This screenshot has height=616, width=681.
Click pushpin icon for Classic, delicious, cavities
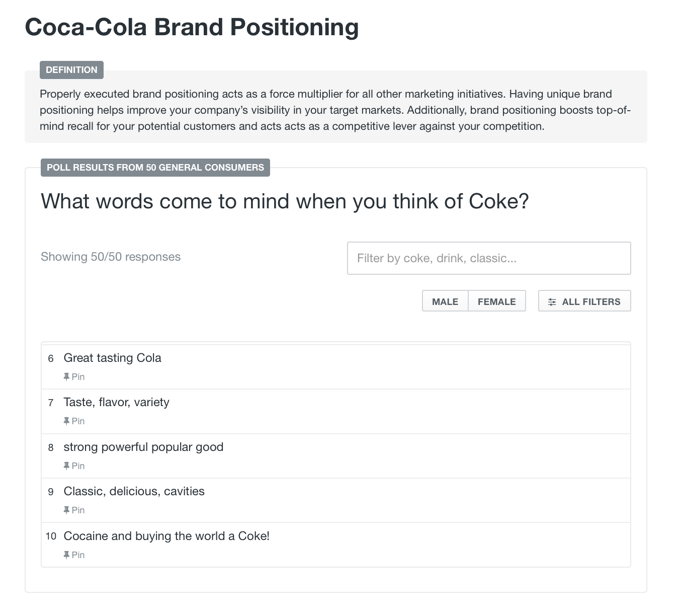pyautogui.click(x=66, y=510)
